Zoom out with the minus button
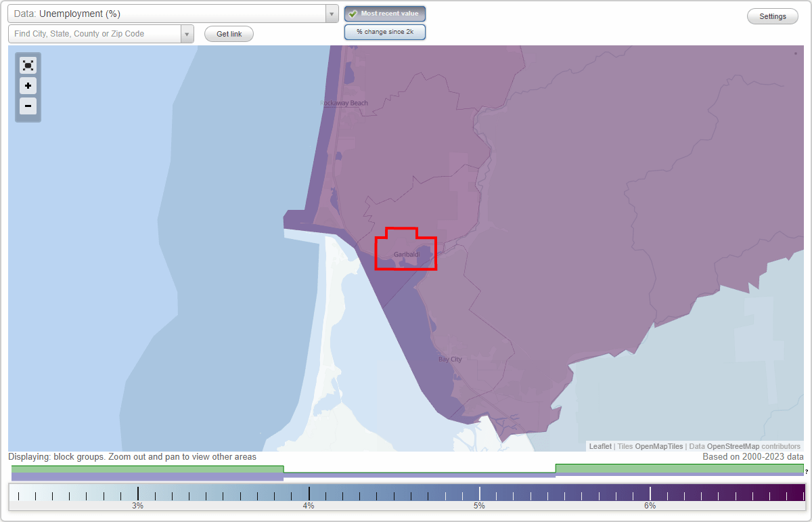This screenshot has height=522, width=812. click(x=28, y=106)
